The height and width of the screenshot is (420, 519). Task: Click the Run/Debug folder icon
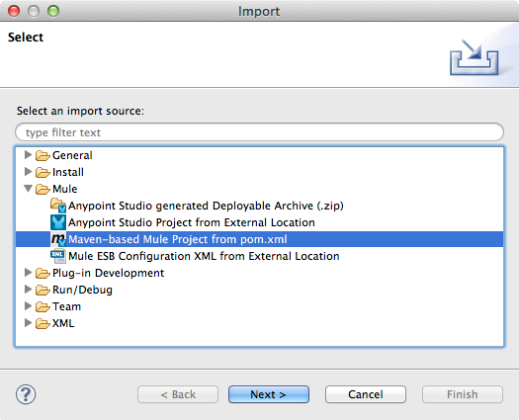pos(43,290)
